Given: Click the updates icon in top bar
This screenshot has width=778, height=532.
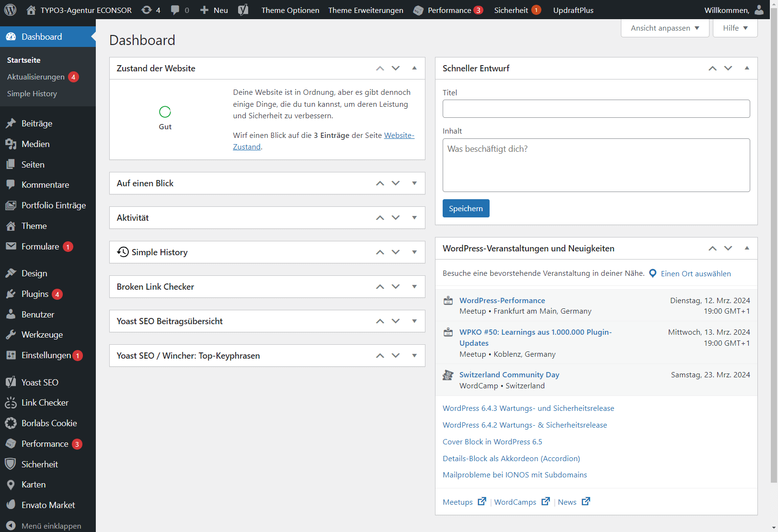Looking at the screenshot, I should 147,10.
